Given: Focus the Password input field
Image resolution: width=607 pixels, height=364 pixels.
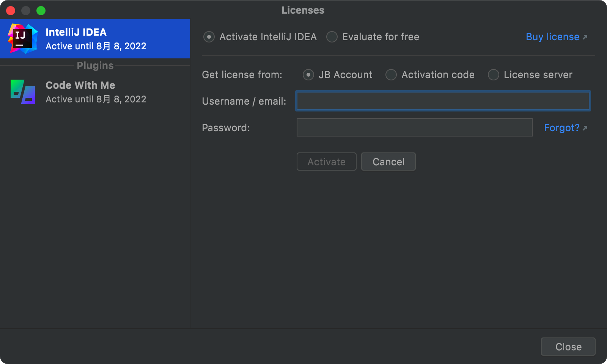Looking at the screenshot, I should tap(414, 127).
